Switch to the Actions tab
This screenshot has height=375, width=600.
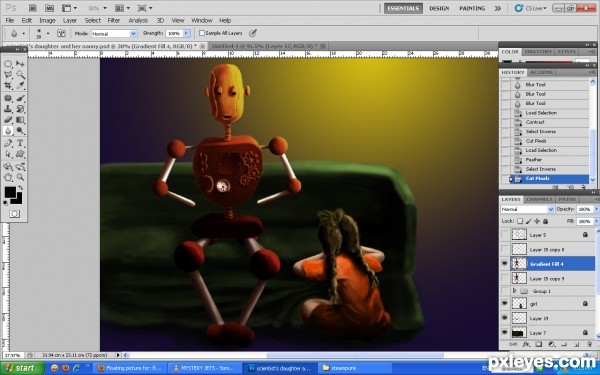tap(541, 72)
